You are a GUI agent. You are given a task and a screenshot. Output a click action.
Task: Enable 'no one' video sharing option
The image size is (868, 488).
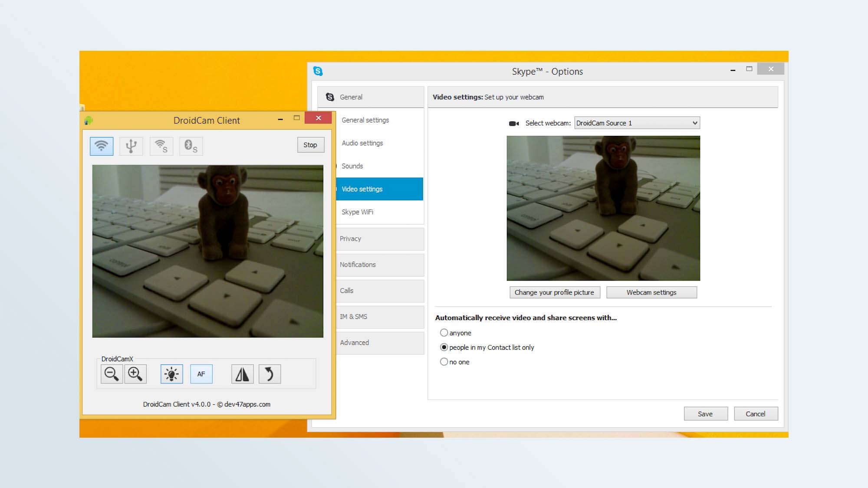tap(443, 362)
